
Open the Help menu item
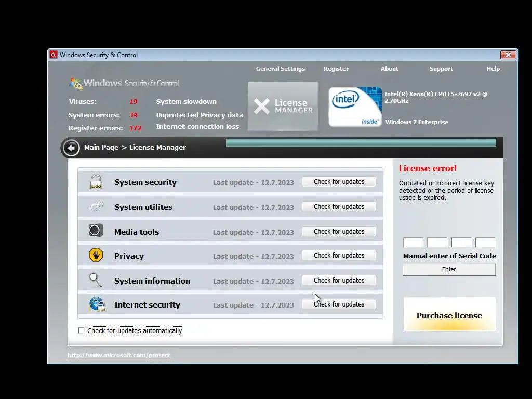coord(493,69)
